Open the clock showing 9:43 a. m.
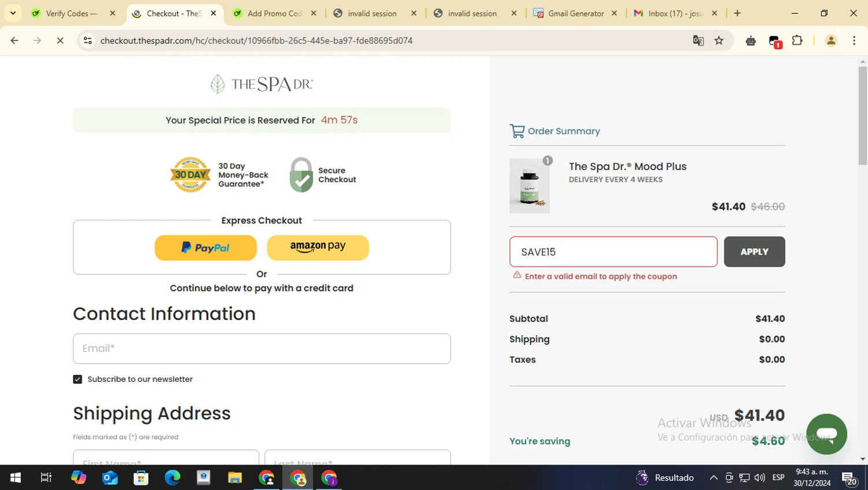This screenshot has width=868, height=490. pyautogui.click(x=812, y=478)
